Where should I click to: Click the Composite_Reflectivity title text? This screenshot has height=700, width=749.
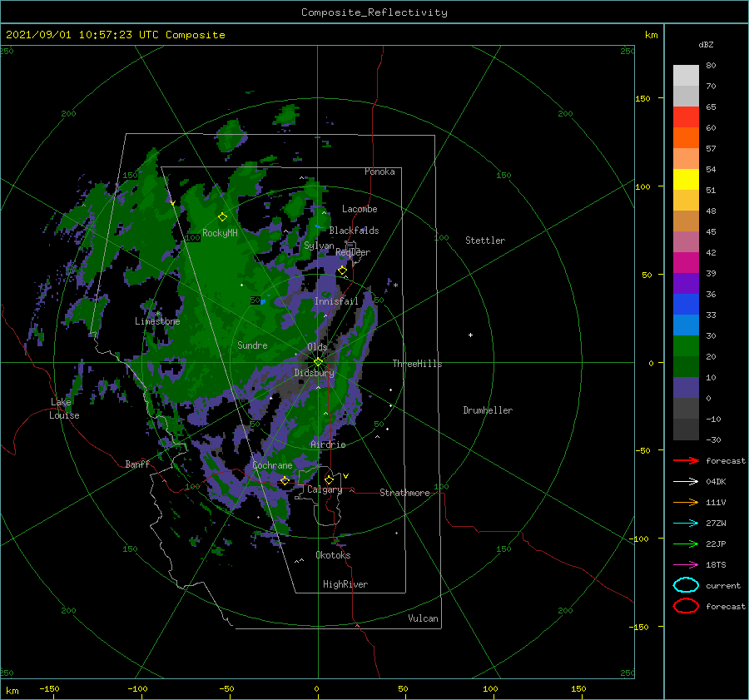pyautogui.click(x=374, y=12)
